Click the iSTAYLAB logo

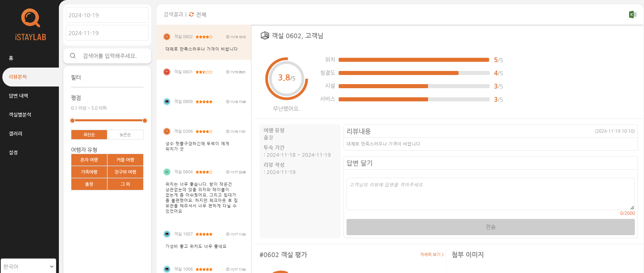pos(30,25)
